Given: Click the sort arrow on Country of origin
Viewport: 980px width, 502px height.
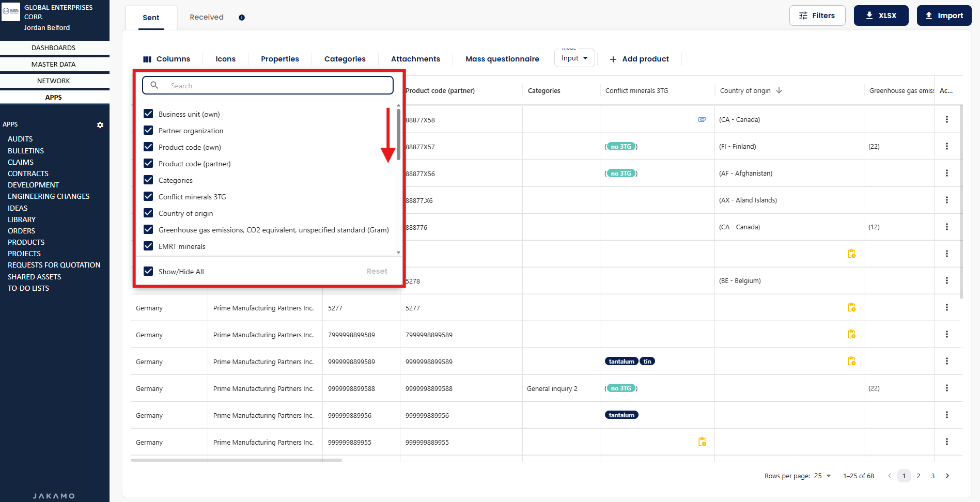Looking at the screenshot, I should click(x=779, y=91).
